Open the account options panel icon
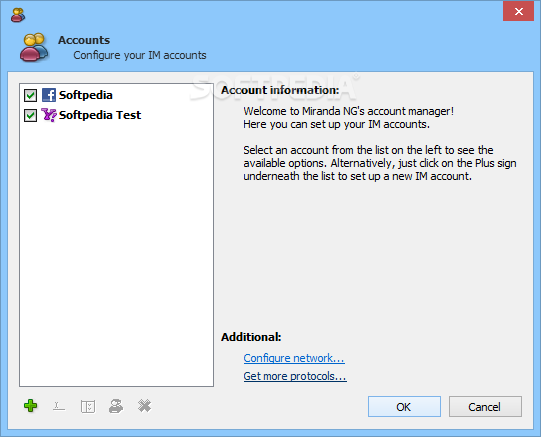541x437 pixels. [x=88, y=406]
